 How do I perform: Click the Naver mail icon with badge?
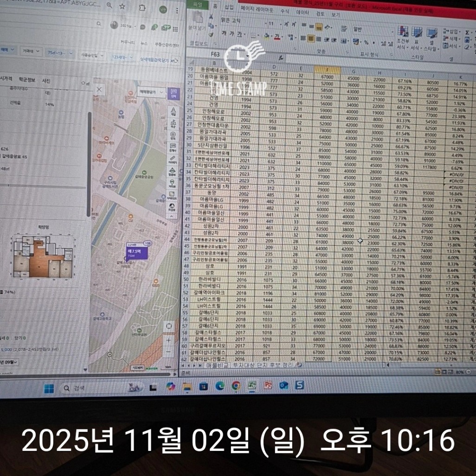166,28
